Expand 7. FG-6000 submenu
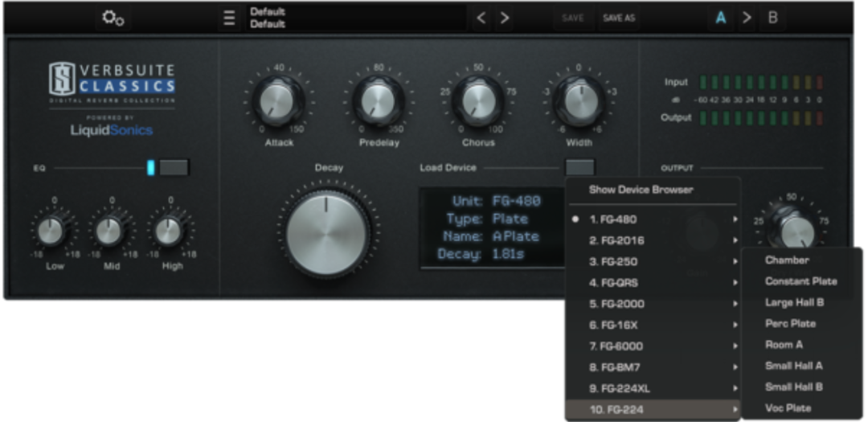Image resolution: width=868 pixels, height=422 pixels. [652, 346]
